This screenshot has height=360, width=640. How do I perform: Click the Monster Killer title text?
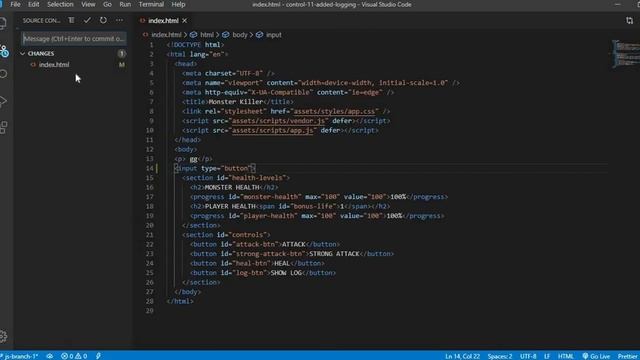pyautogui.click(x=236, y=102)
